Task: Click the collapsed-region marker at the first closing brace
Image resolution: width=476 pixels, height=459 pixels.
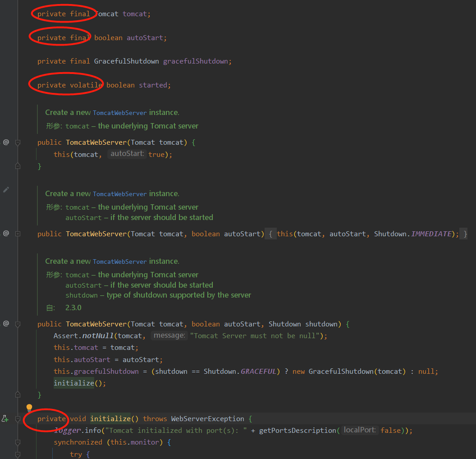Action: tap(18, 166)
